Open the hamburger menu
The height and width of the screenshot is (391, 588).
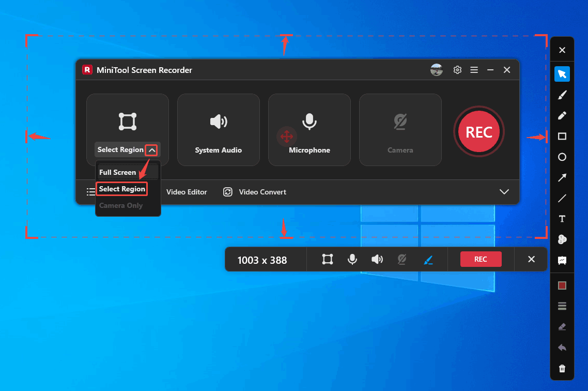pos(474,69)
